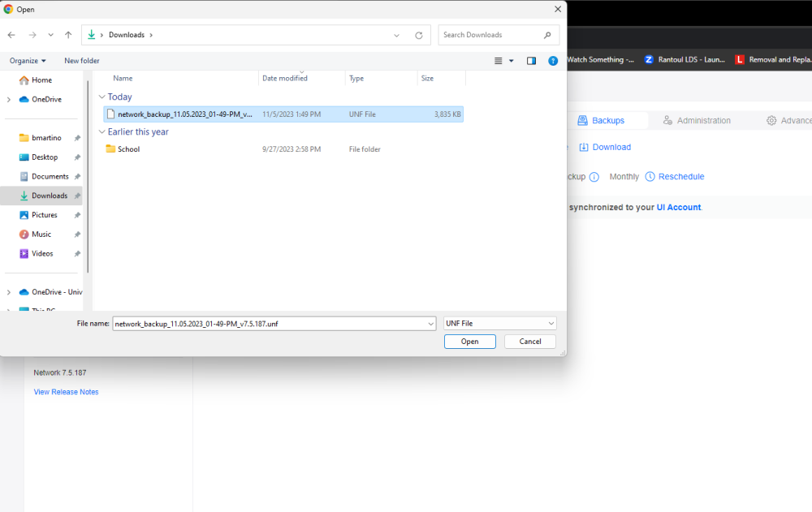Open the UI Account link

[678, 207]
